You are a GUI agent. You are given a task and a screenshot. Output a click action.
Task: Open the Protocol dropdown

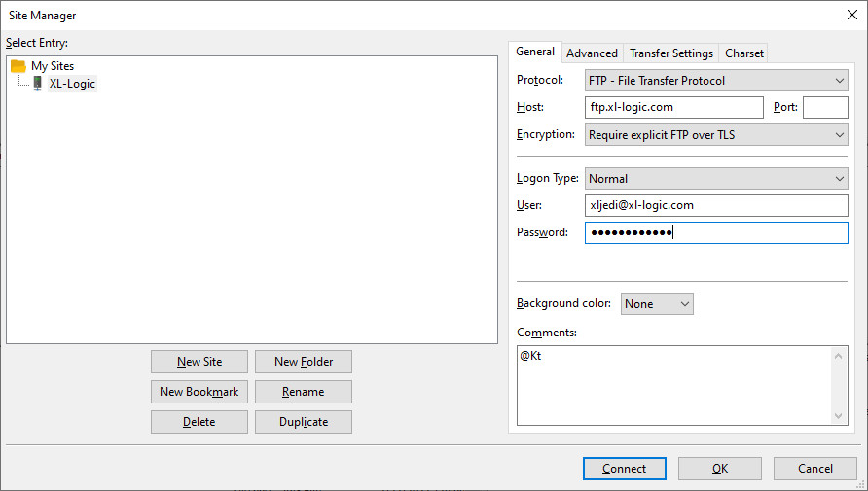(716, 81)
